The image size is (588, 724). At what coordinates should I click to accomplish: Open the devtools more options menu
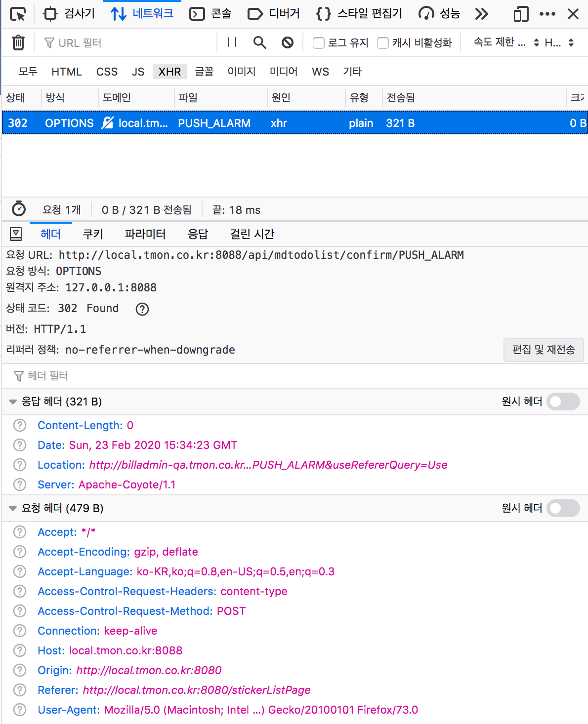(547, 14)
